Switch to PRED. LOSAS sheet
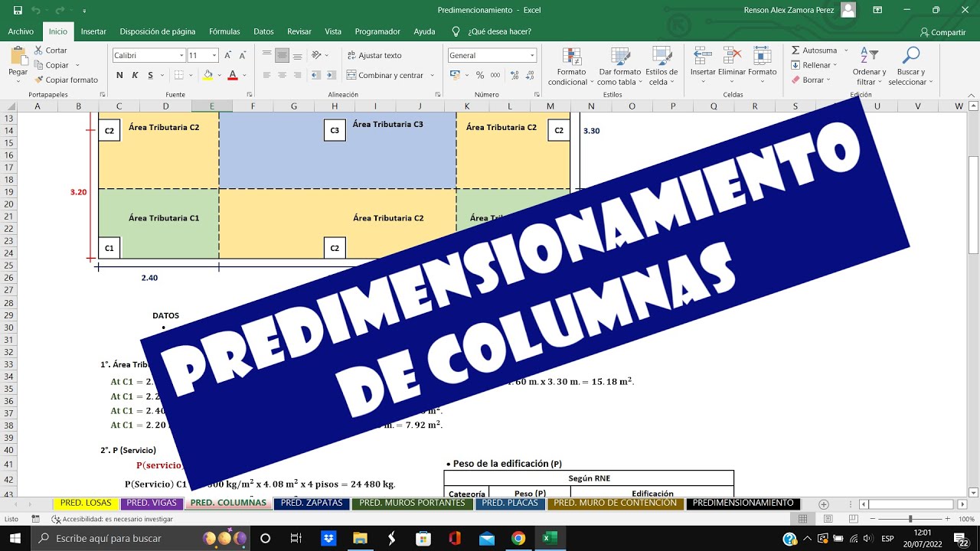980x551 pixels. click(86, 503)
